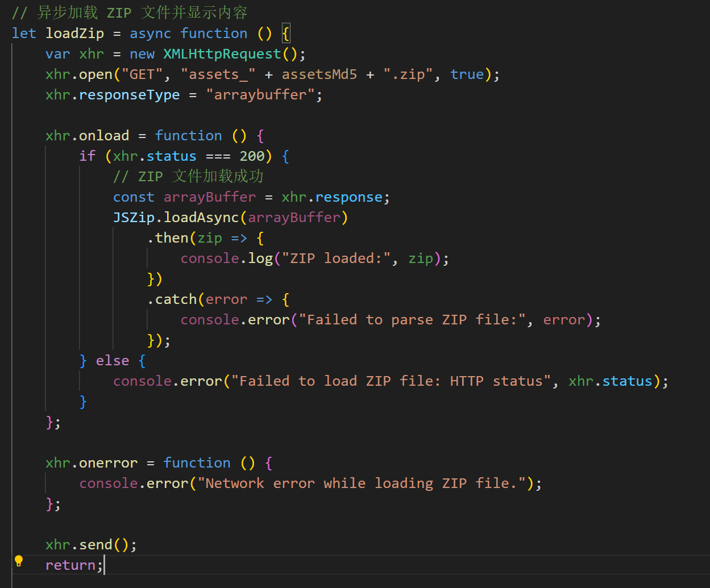Click the 'responseType' property

(130, 95)
